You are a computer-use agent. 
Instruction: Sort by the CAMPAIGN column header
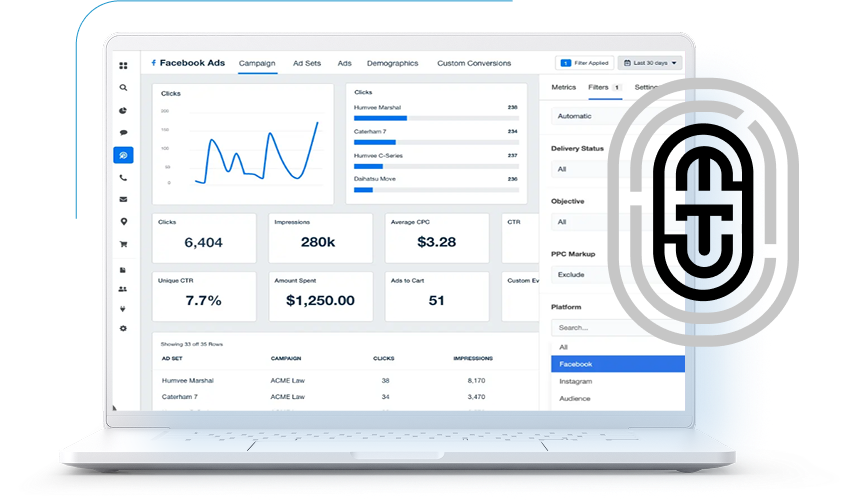[286, 358]
